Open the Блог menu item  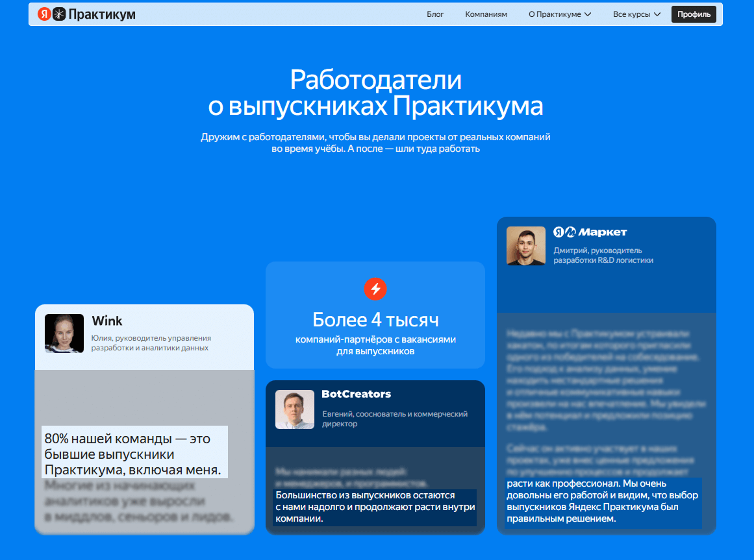pyautogui.click(x=435, y=14)
